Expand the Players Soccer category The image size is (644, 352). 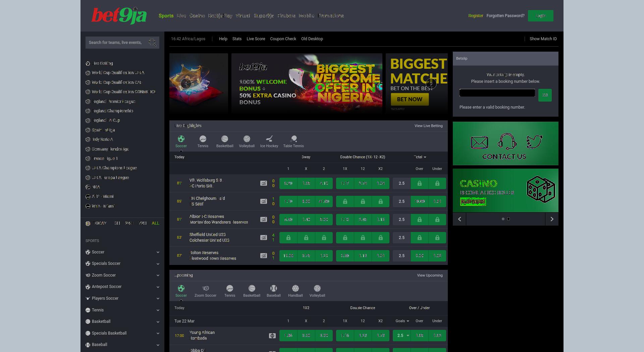click(x=122, y=298)
